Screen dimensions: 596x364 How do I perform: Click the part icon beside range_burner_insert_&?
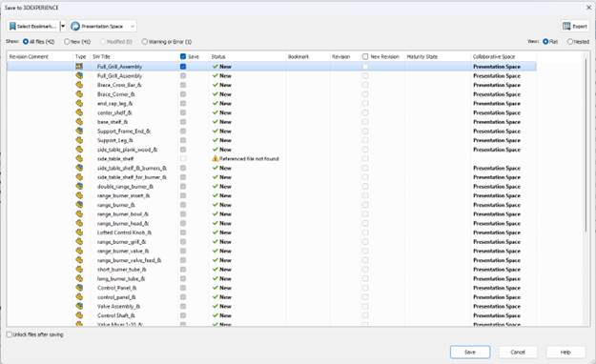coord(79,195)
